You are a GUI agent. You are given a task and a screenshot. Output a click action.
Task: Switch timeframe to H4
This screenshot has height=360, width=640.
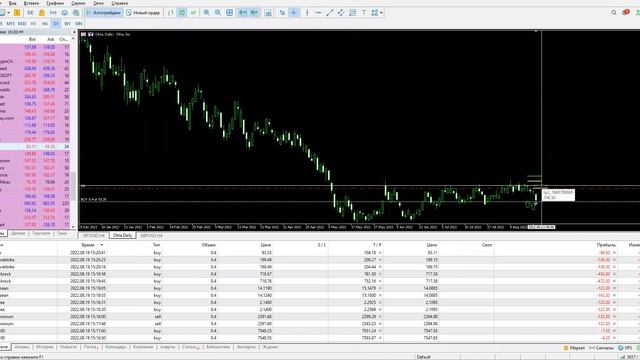coord(44,24)
